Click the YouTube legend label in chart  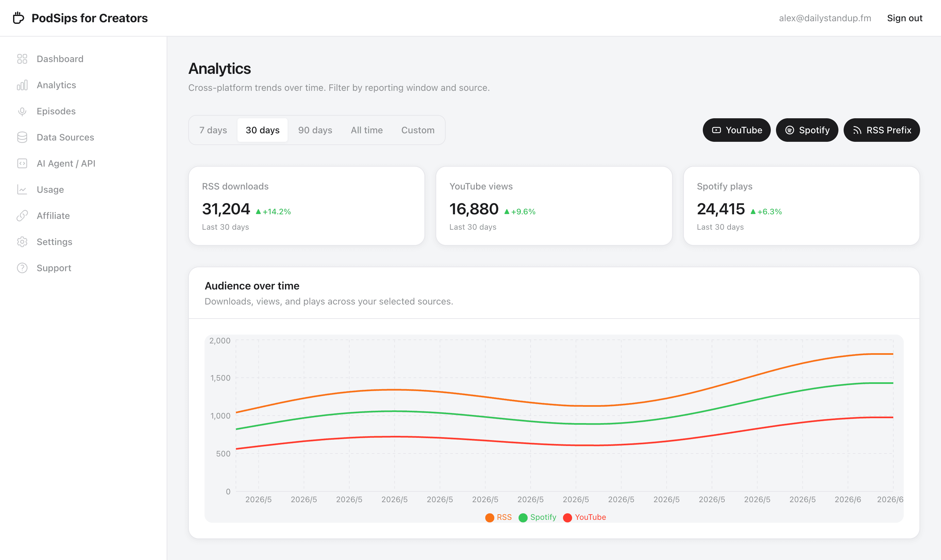point(590,517)
